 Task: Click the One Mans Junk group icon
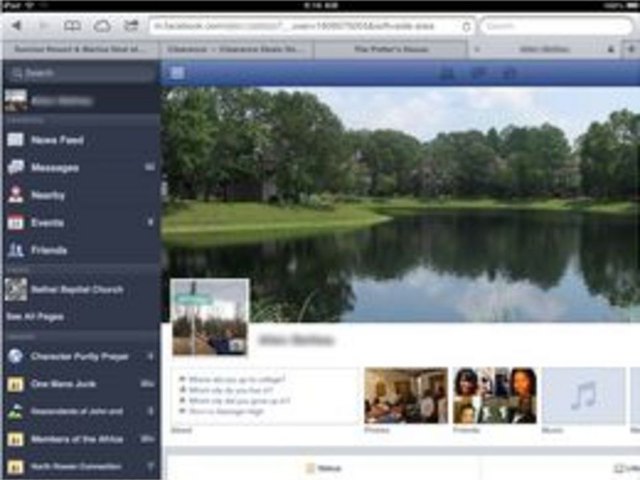(16, 384)
